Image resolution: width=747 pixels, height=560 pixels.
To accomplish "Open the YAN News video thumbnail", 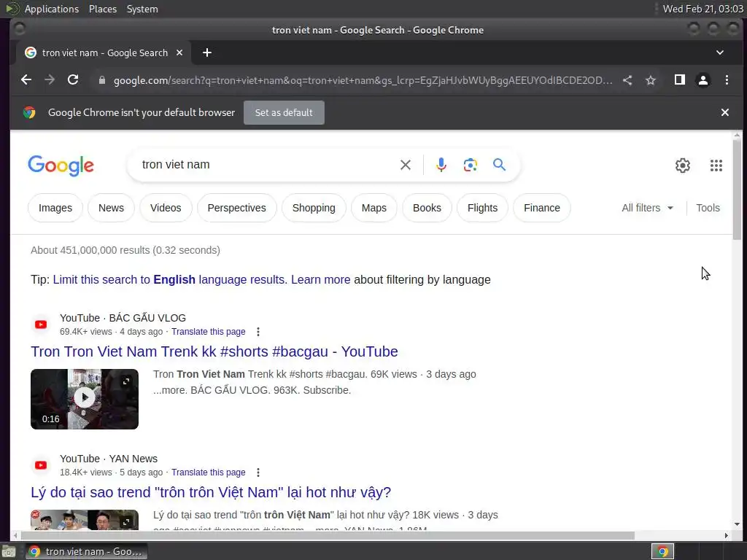I will click(x=85, y=520).
